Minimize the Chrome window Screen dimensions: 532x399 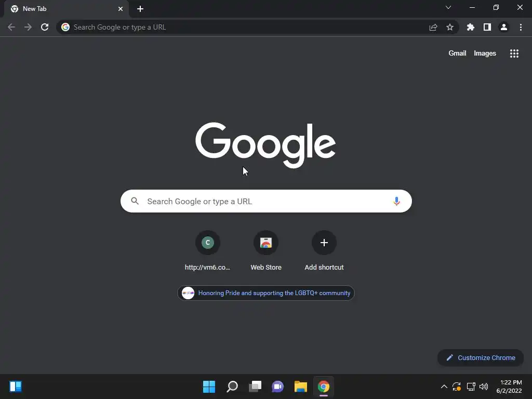472,7
